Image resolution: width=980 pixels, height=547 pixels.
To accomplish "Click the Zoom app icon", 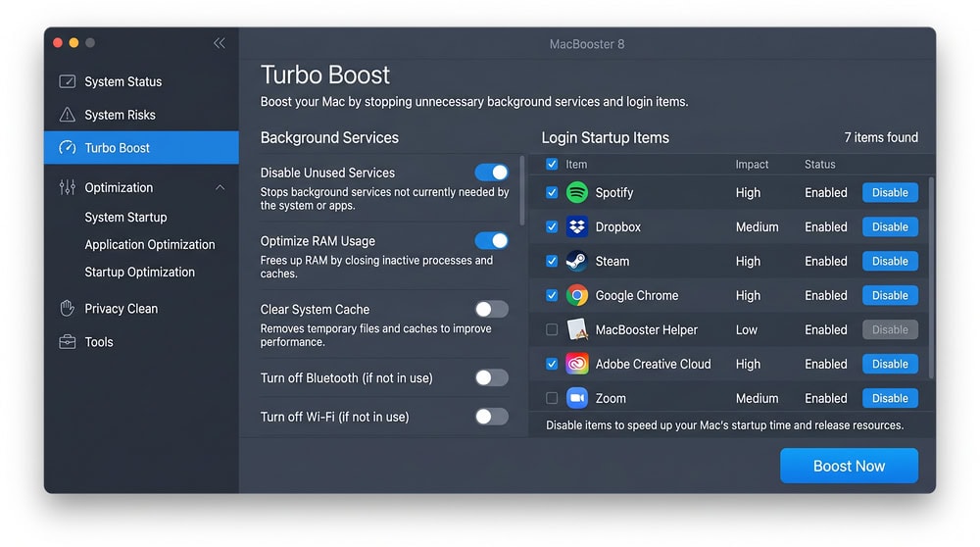I will [x=577, y=398].
